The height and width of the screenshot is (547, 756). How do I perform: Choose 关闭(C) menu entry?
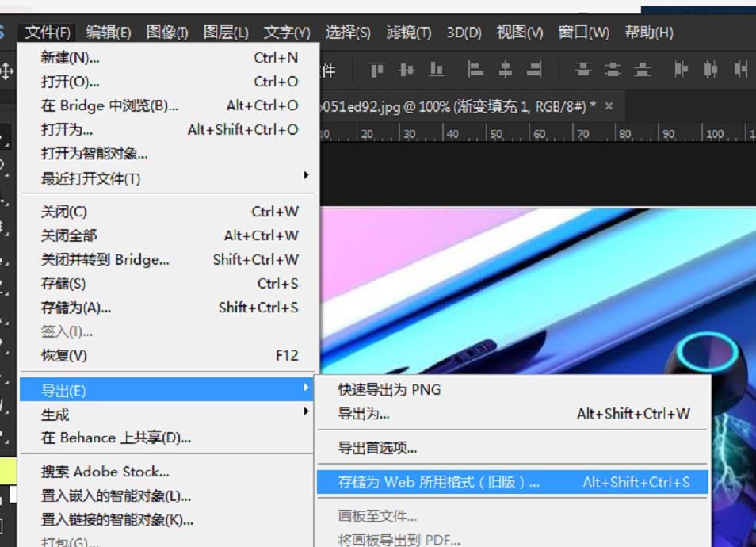[x=170, y=212]
